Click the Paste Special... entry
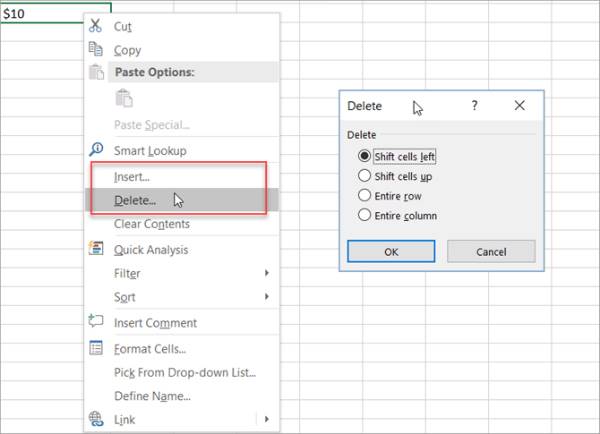The width and height of the screenshot is (600, 434). 182,124
